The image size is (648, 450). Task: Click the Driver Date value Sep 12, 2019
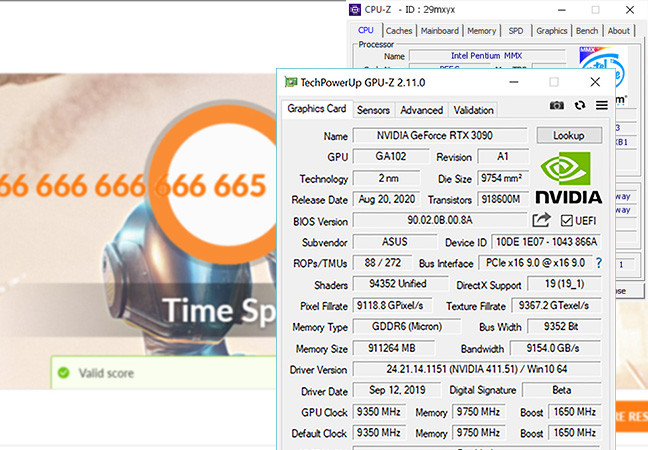click(x=398, y=390)
